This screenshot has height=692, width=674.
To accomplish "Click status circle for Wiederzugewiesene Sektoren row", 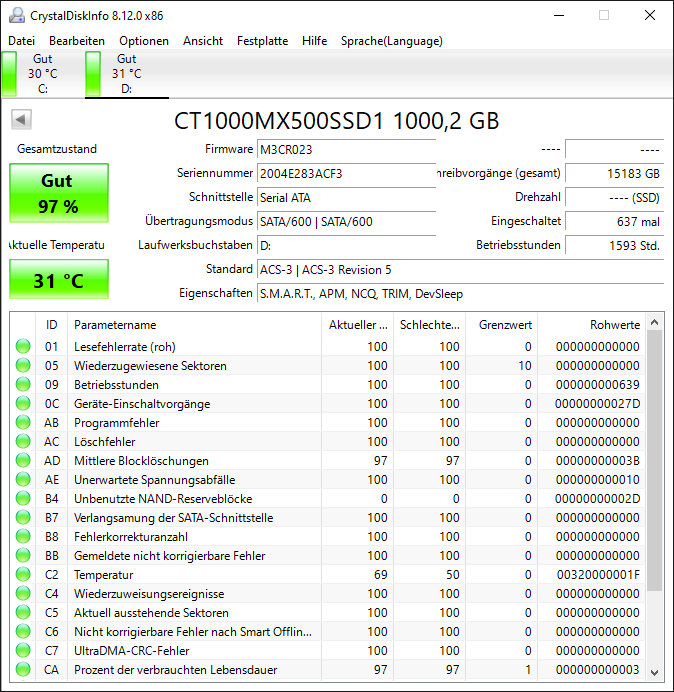I will tap(23, 365).
